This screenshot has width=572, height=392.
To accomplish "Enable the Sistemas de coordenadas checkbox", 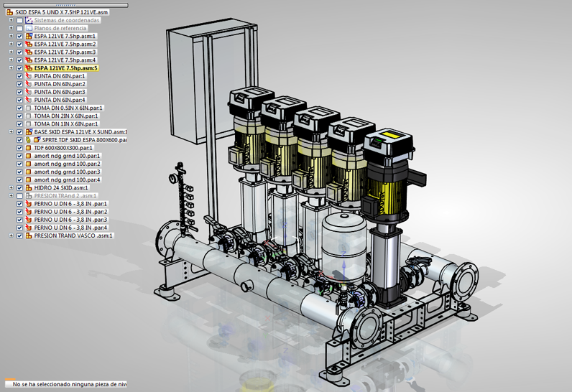I will click(x=19, y=20).
